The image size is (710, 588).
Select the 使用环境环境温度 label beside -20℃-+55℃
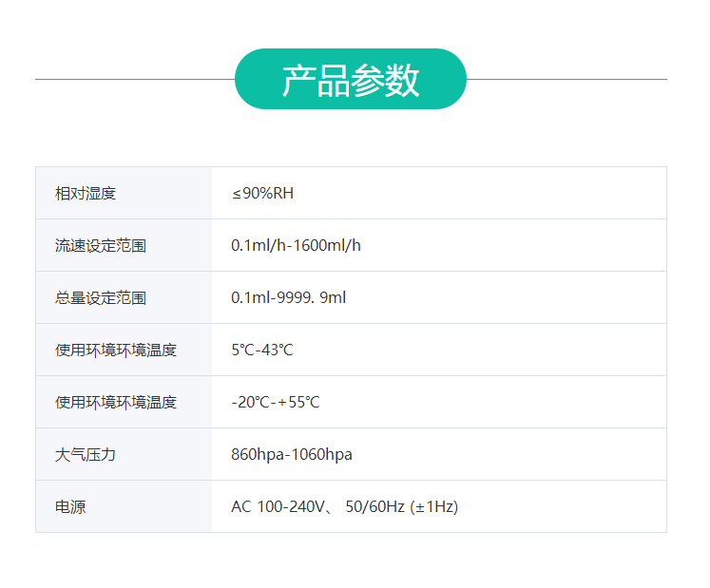(116, 403)
